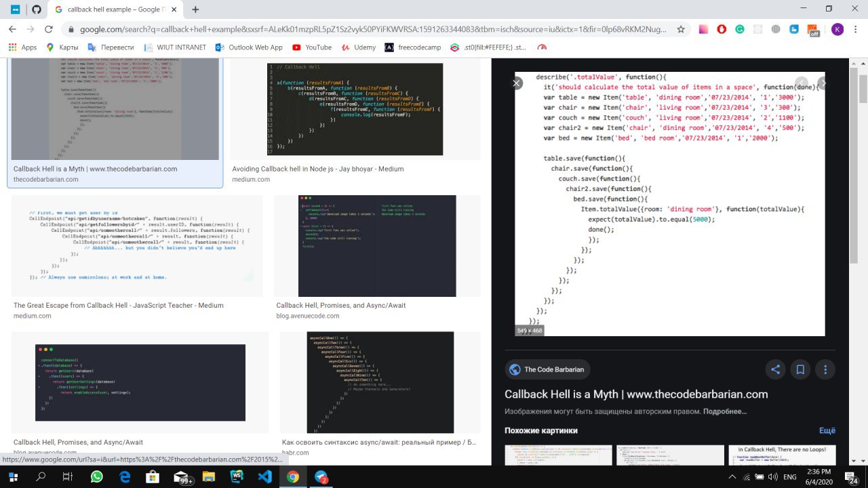Open WebStorm from the taskbar
The width and height of the screenshot is (868, 488).
(x=237, y=476)
